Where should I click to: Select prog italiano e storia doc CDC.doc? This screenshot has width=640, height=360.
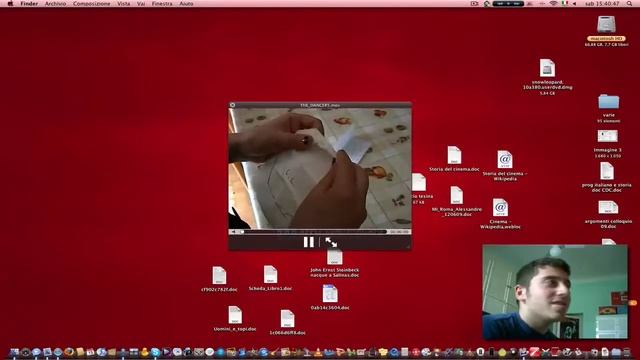coord(607,171)
